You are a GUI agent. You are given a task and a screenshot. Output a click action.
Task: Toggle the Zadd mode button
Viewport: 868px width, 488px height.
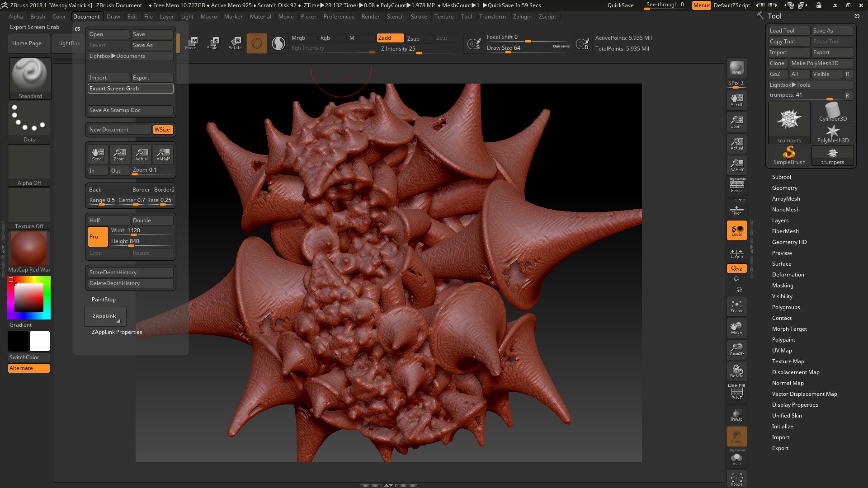click(391, 38)
